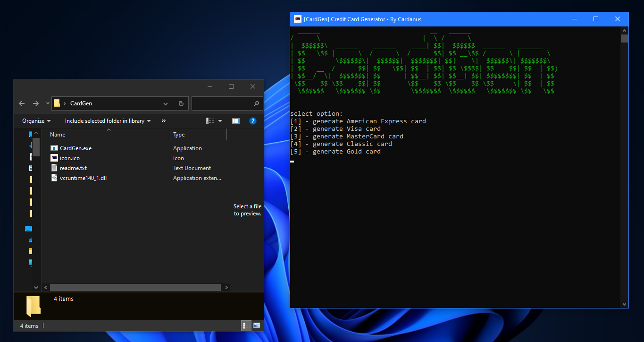Minimize the CardGen console window

574,19
